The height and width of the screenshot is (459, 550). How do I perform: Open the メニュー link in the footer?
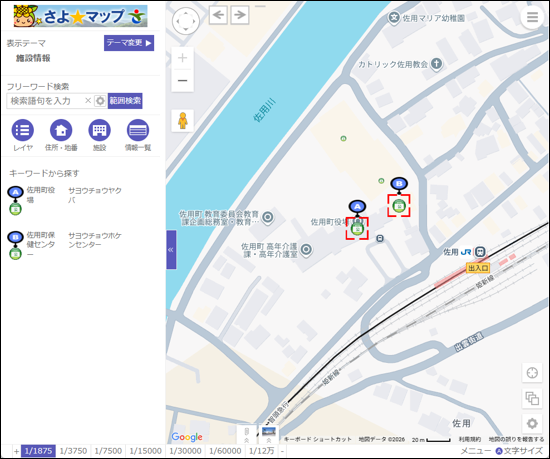pyautogui.click(x=475, y=451)
